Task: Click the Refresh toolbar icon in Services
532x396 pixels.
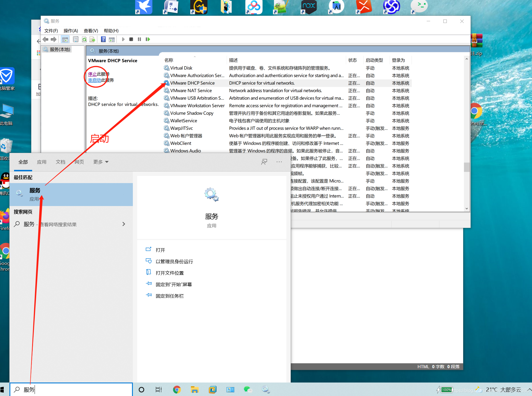Action: coord(84,39)
